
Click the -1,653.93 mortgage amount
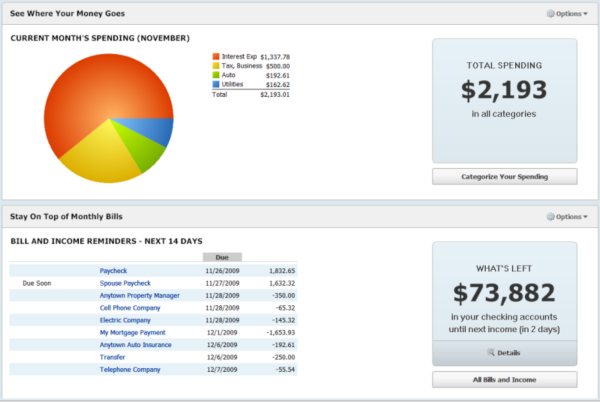[x=281, y=333]
